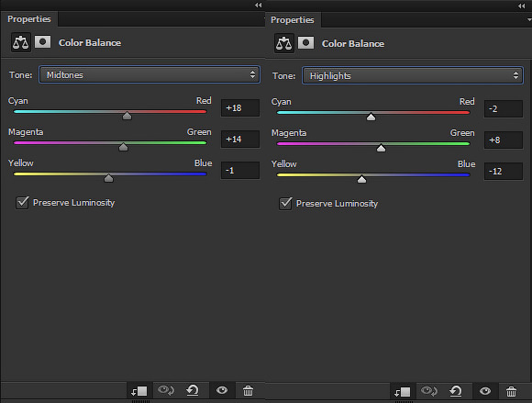The height and width of the screenshot is (403, 532).
Task: Select the right Properties tab
Action: point(293,20)
